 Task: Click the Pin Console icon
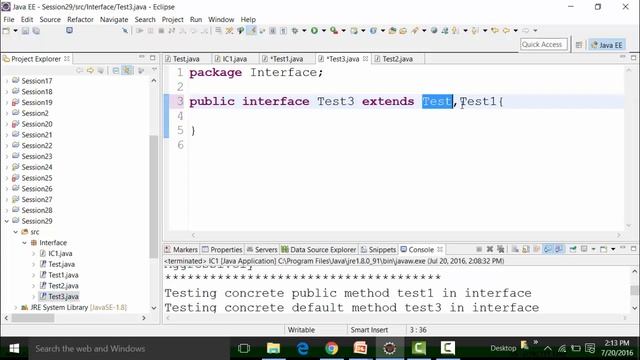tap(573, 249)
